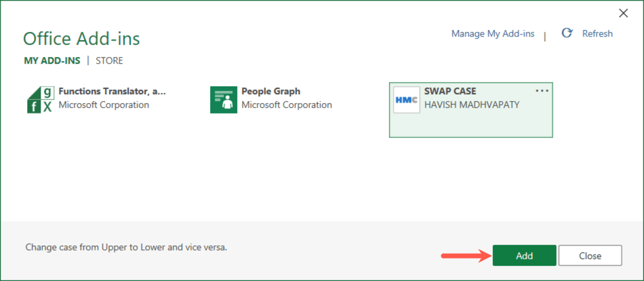Select the SWAP CASE add-in title
The height and width of the screenshot is (281, 644).
pos(450,91)
